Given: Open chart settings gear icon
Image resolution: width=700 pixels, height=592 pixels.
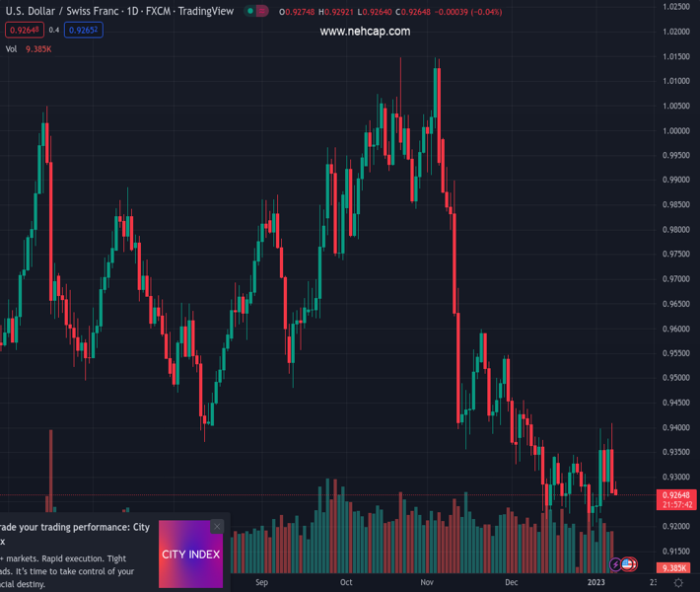Looking at the screenshot, I should pyautogui.click(x=678, y=583).
